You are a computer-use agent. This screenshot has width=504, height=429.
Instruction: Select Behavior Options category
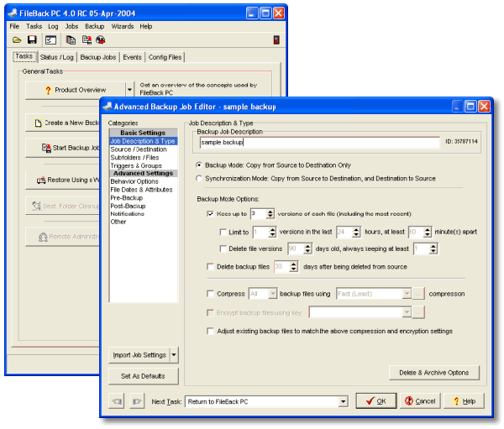(x=144, y=181)
